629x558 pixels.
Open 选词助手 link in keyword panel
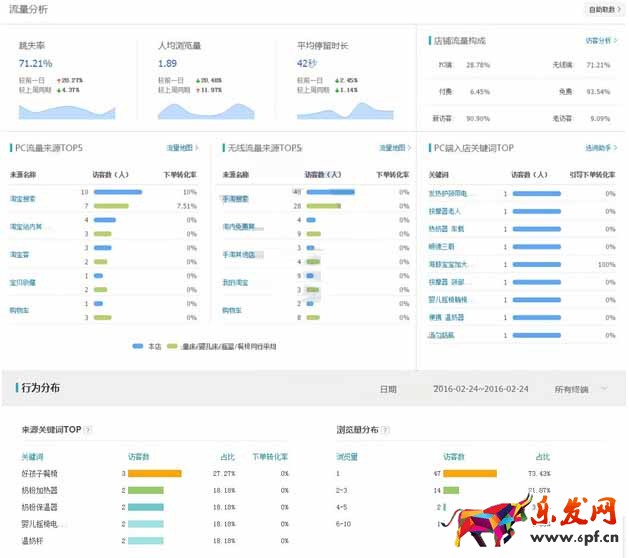pos(598,148)
